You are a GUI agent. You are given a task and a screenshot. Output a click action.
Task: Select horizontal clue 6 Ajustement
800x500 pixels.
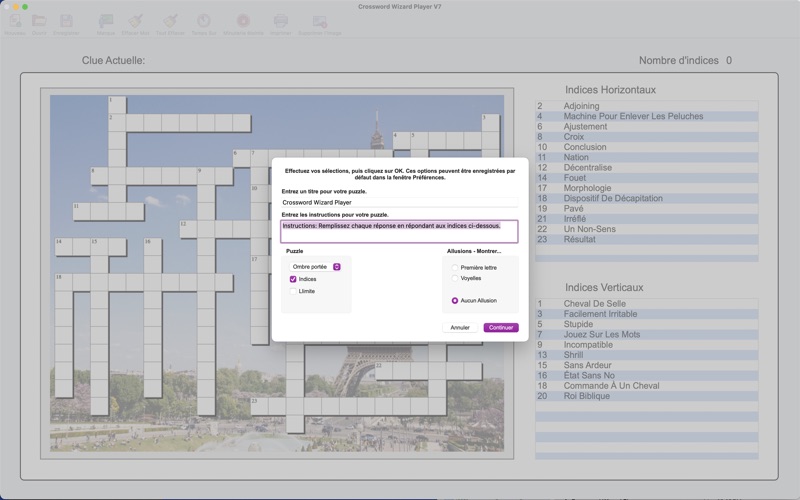tap(646, 127)
